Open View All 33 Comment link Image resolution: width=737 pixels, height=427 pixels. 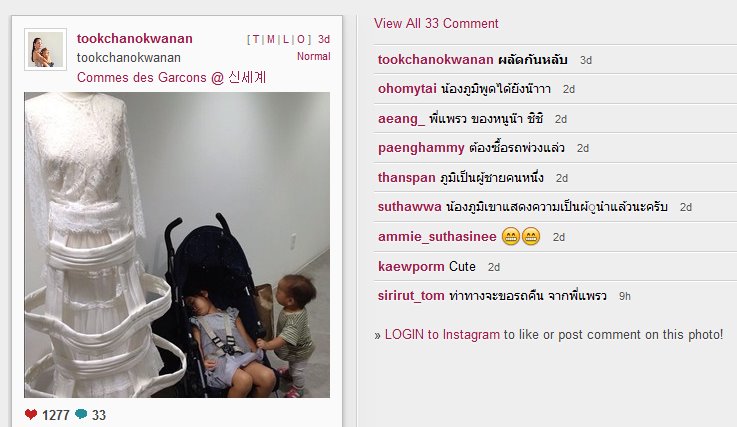coord(436,23)
